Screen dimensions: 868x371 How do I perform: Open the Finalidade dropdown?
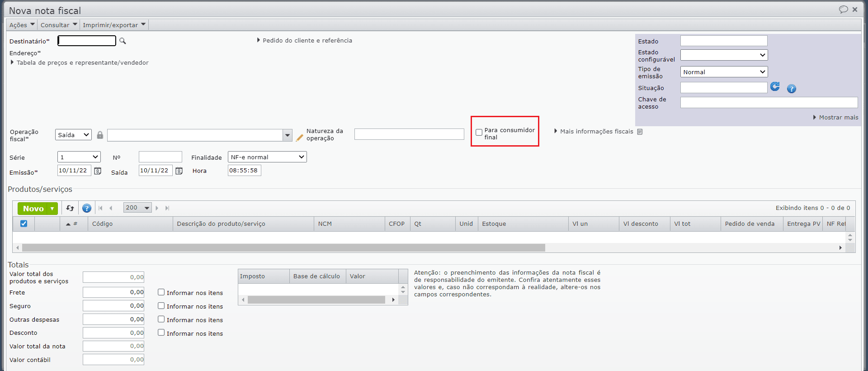(x=267, y=157)
